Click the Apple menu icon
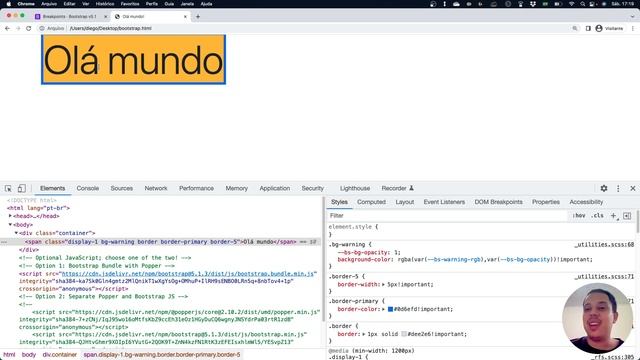Screen dimensions: 640x360 (9, 4)
